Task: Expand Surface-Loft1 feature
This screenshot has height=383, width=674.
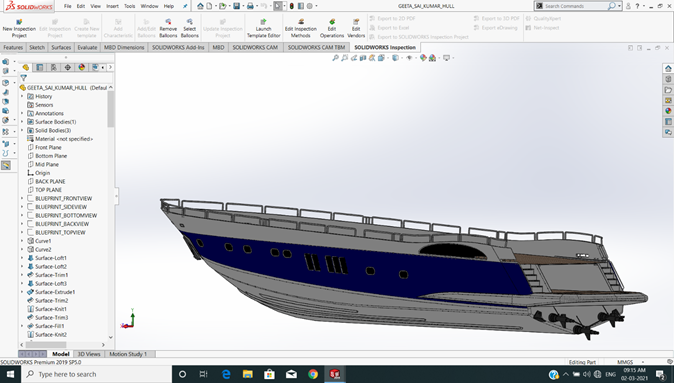Action: (x=22, y=258)
